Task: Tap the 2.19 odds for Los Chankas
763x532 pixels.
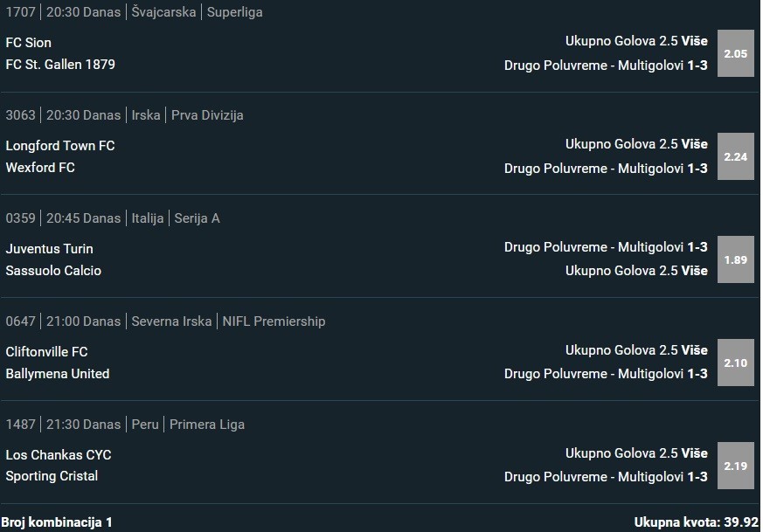Action: tap(735, 466)
